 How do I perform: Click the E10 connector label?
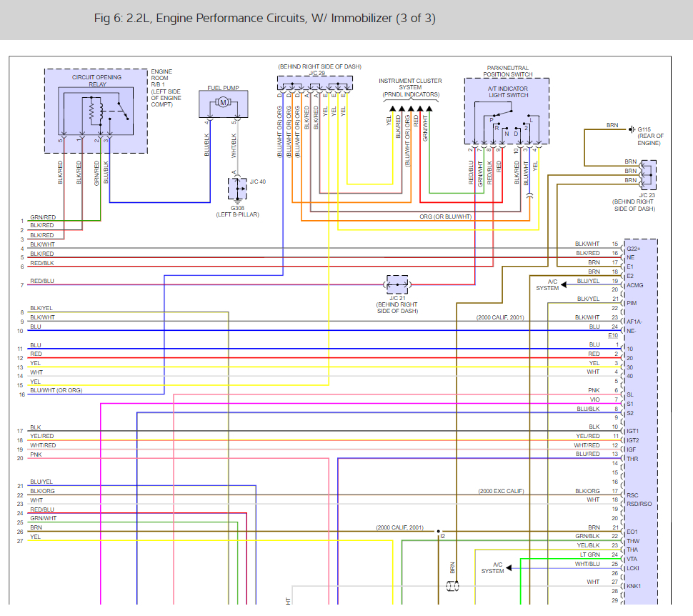pos(613,336)
